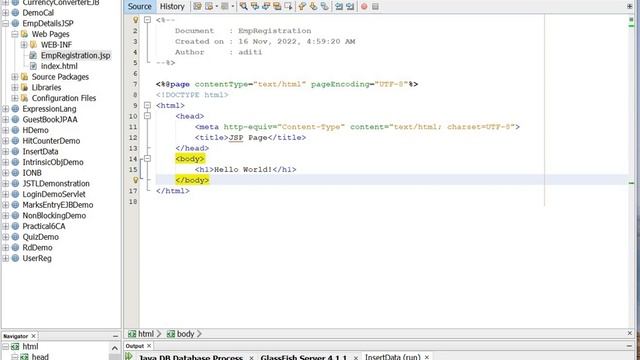Click lightbulb hint icon on line 1
This screenshot has height=360, width=640.
coord(136,20)
